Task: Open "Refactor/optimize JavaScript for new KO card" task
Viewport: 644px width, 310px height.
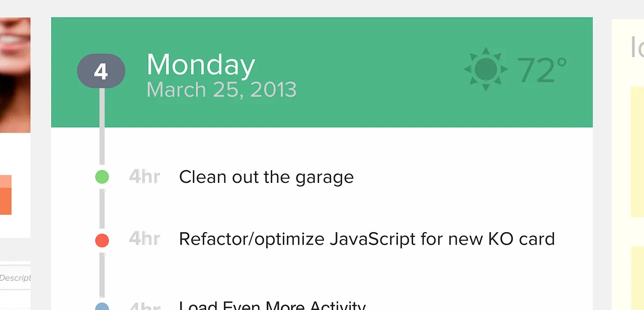Action: pos(367,239)
